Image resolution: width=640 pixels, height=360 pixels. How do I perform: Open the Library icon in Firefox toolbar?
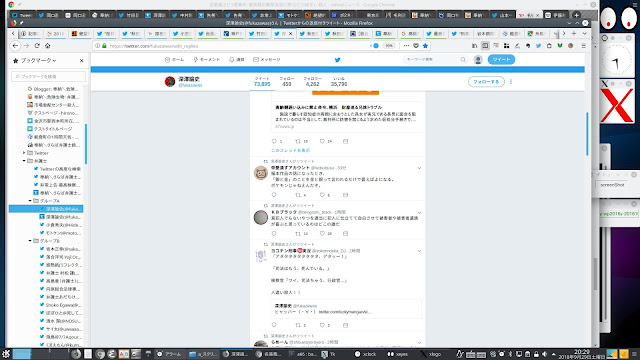(x=474, y=46)
